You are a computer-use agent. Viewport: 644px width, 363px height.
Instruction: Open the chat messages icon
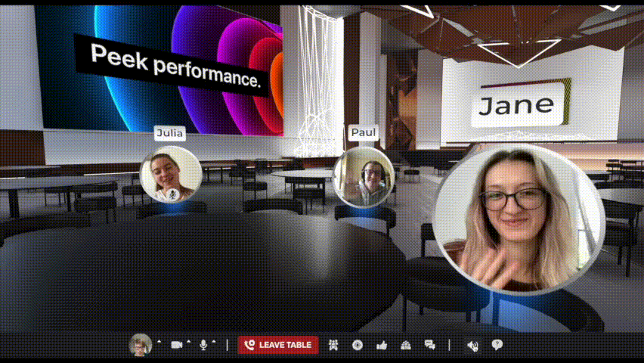coord(430,345)
